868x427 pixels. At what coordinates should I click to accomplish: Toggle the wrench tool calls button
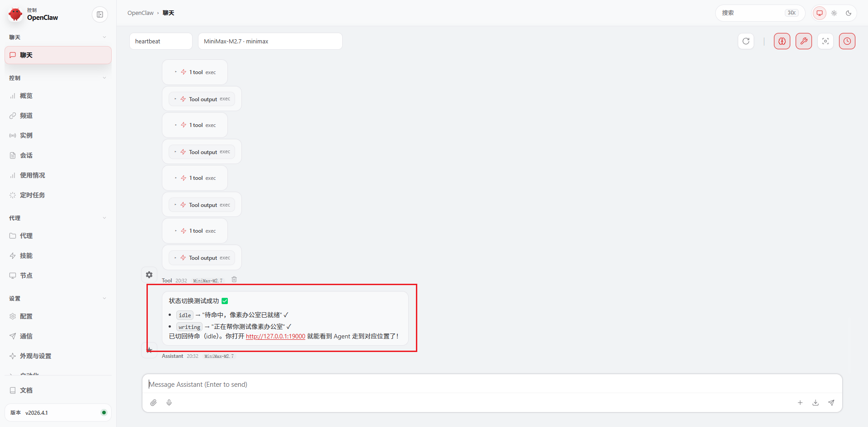[803, 41]
